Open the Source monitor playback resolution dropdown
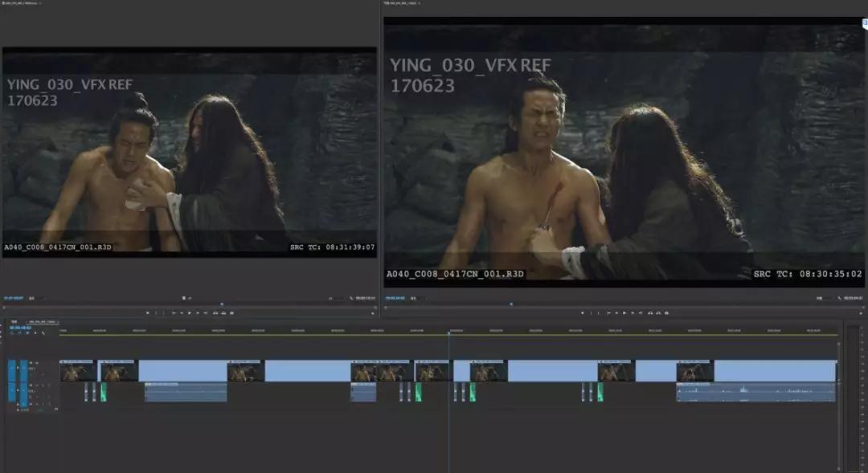Image resolution: width=868 pixels, height=473 pixels. click(332, 298)
